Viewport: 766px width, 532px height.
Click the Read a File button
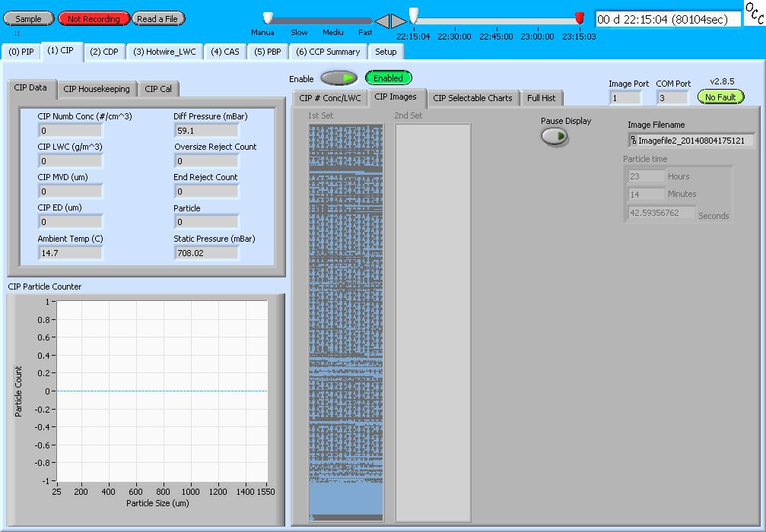[157, 18]
